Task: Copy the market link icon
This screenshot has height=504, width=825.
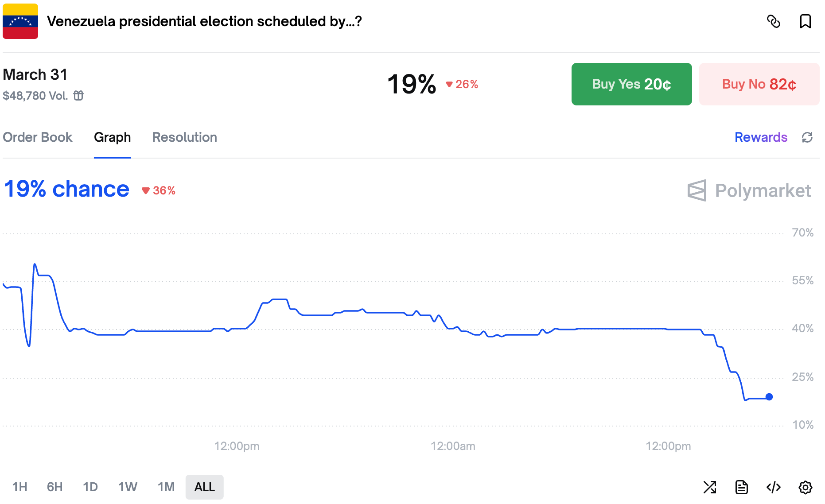Action: (774, 21)
